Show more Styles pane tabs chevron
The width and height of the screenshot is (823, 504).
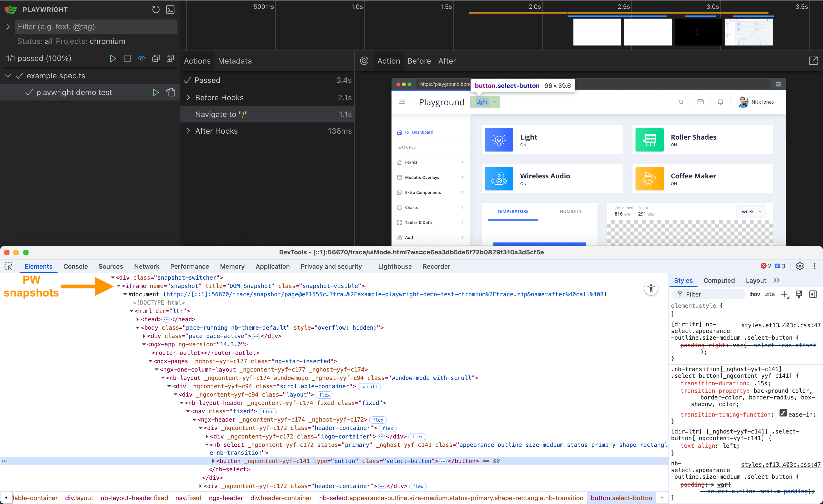pyautogui.click(x=777, y=281)
